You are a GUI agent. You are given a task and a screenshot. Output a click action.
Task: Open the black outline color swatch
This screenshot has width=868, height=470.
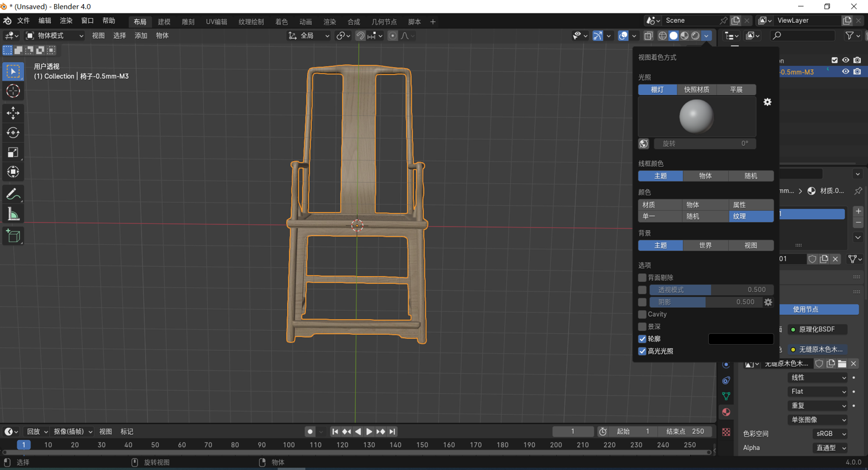tap(741, 339)
